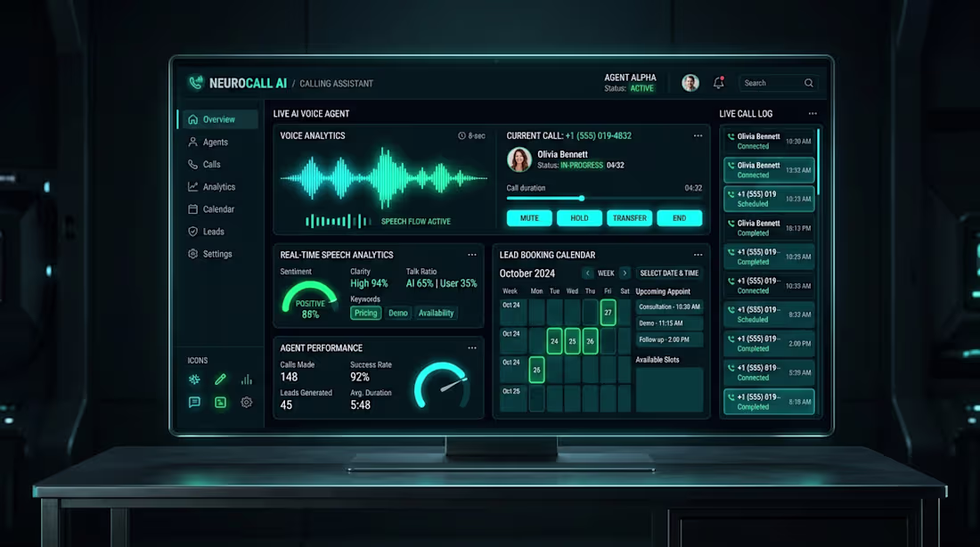980x547 pixels.
Task: Switch to Analytics in the sidebar
Action: pos(212,187)
